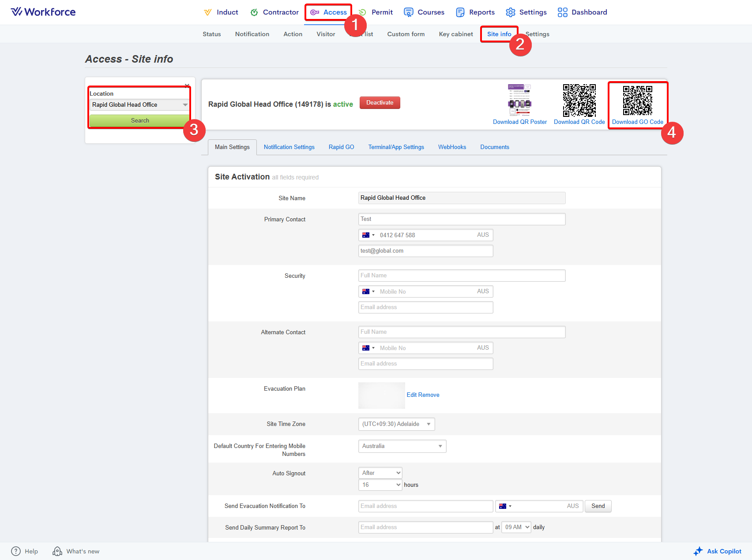Open the Settings gear in top navigation
752x560 pixels.
511,12
